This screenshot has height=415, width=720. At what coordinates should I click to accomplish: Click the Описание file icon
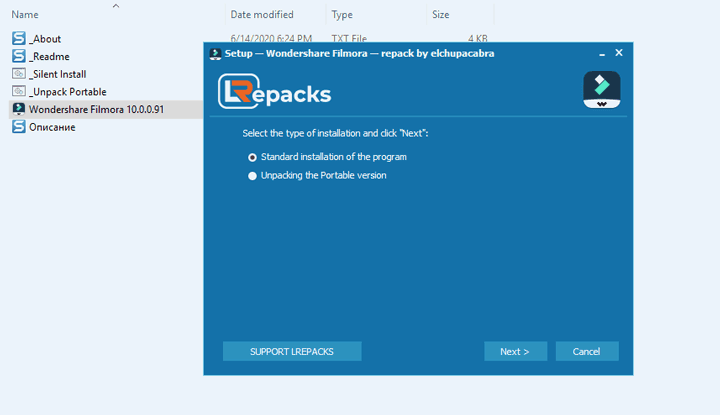(x=18, y=127)
